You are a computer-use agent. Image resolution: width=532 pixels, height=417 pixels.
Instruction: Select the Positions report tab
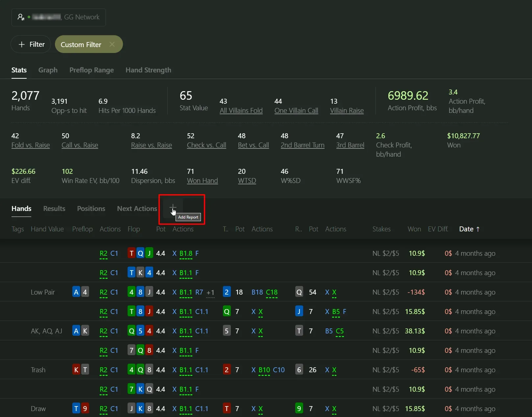(x=91, y=209)
